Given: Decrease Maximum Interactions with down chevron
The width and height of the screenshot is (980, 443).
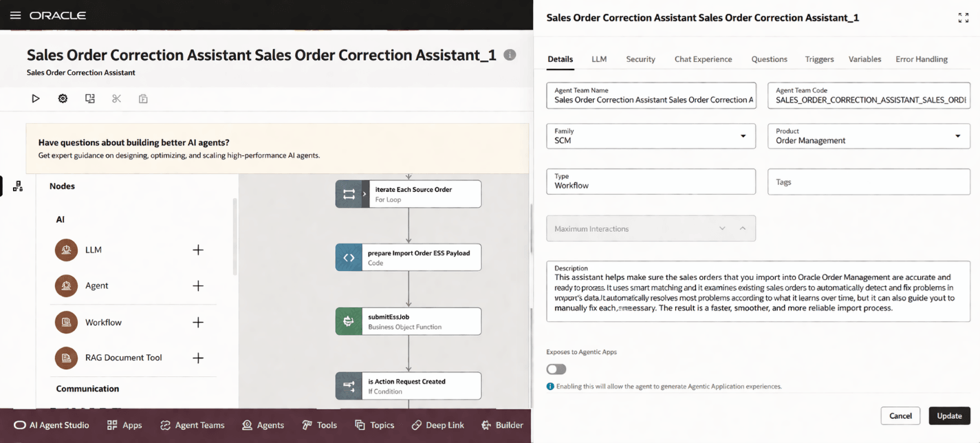Looking at the screenshot, I should click(722, 228).
